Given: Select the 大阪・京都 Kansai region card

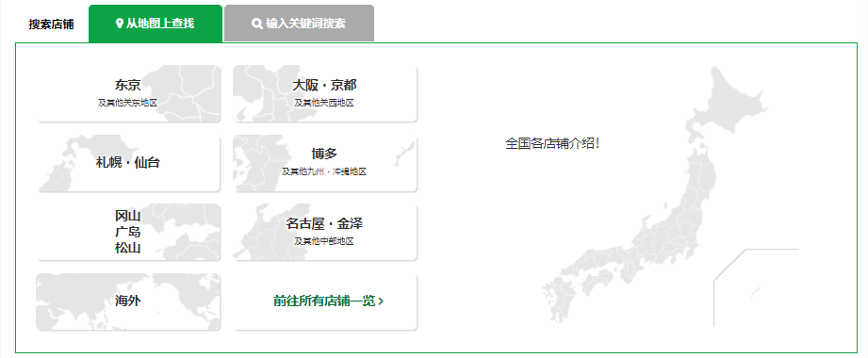Looking at the screenshot, I should (325, 93).
